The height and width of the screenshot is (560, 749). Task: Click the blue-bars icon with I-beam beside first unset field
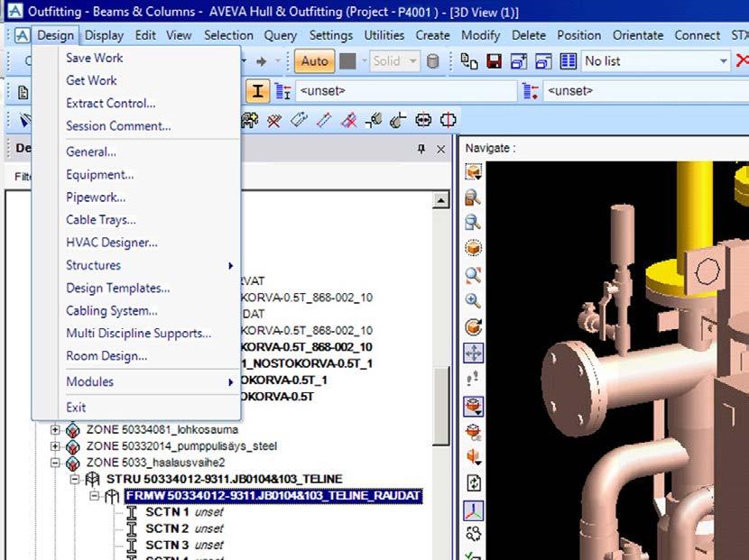point(283,91)
